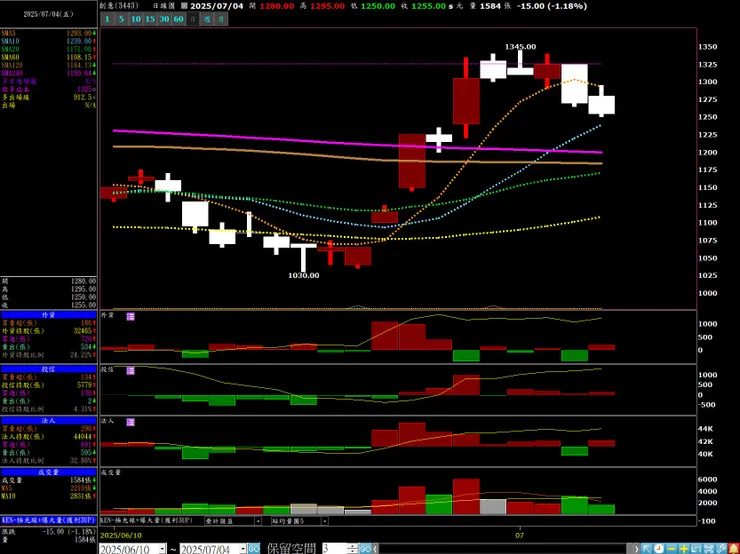Click the 多空場線 912.5 legend row
This screenshot has width=740, height=554.
tap(49, 97)
